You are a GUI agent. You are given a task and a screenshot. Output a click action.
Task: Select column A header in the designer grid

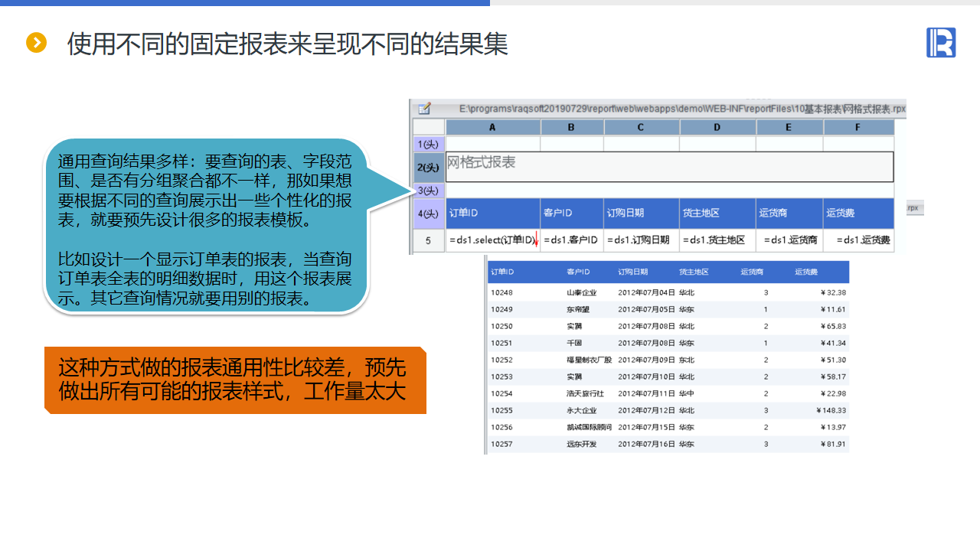[492, 127]
